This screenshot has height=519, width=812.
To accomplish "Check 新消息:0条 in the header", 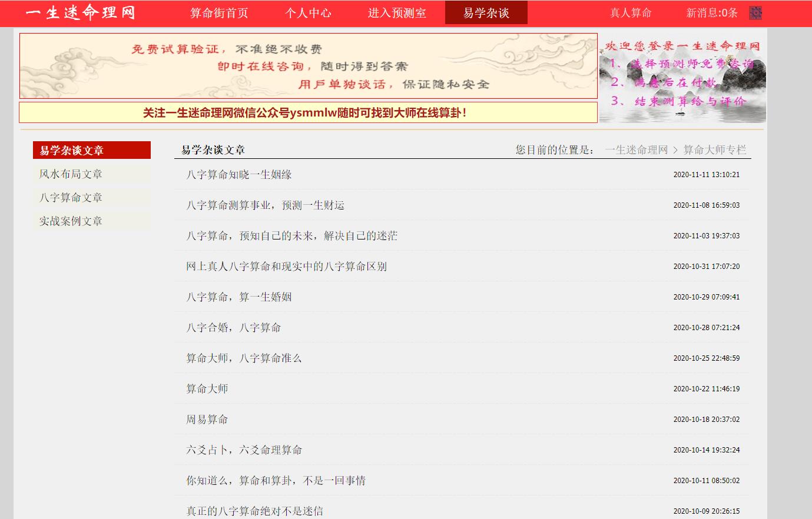I will pyautogui.click(x=712, y=13).
